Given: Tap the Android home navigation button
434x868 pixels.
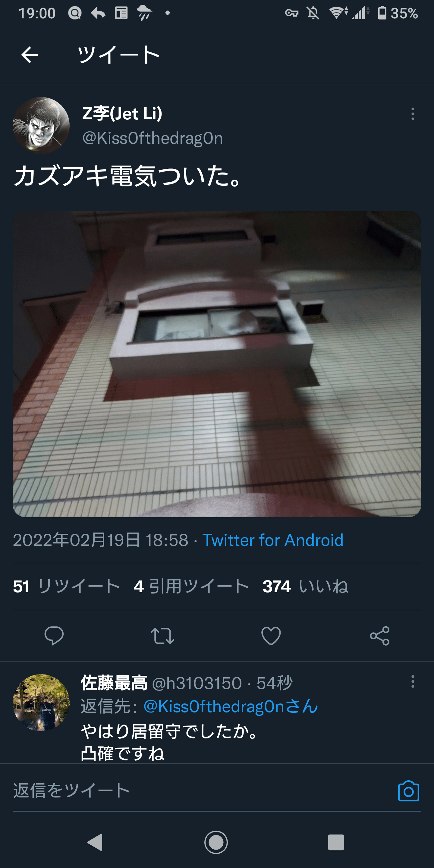Looking at the screenshot, I should click(216, 842).
